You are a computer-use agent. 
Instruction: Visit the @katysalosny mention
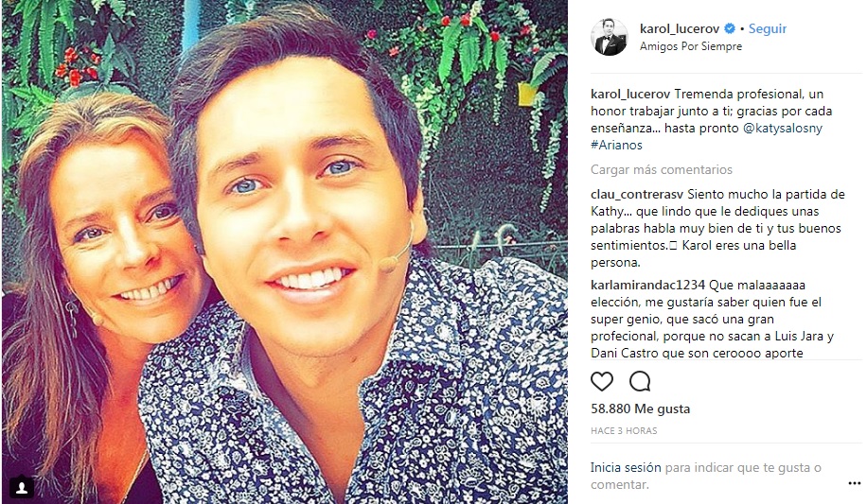(783, 129)
